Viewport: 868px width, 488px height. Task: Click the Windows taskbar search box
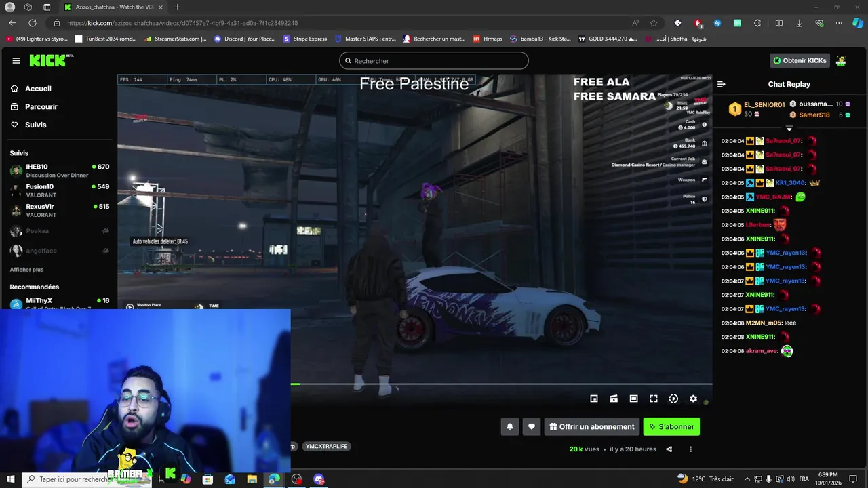coord(88,479)
